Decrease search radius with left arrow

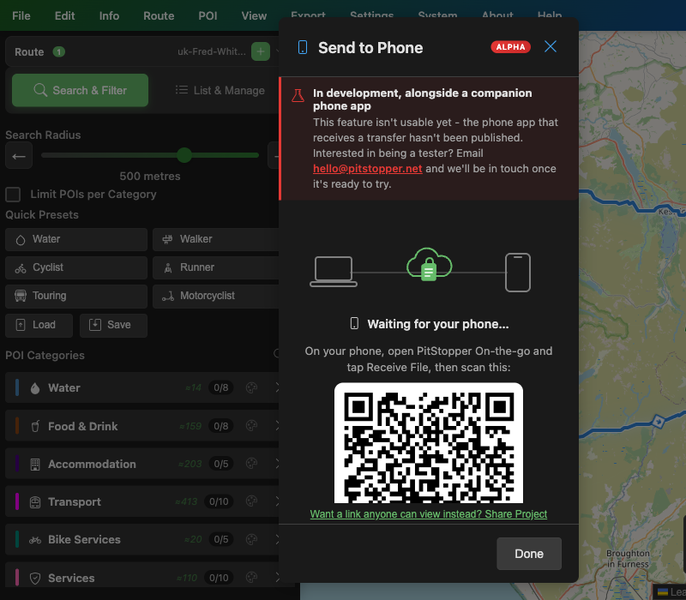[x=19, y=156]
